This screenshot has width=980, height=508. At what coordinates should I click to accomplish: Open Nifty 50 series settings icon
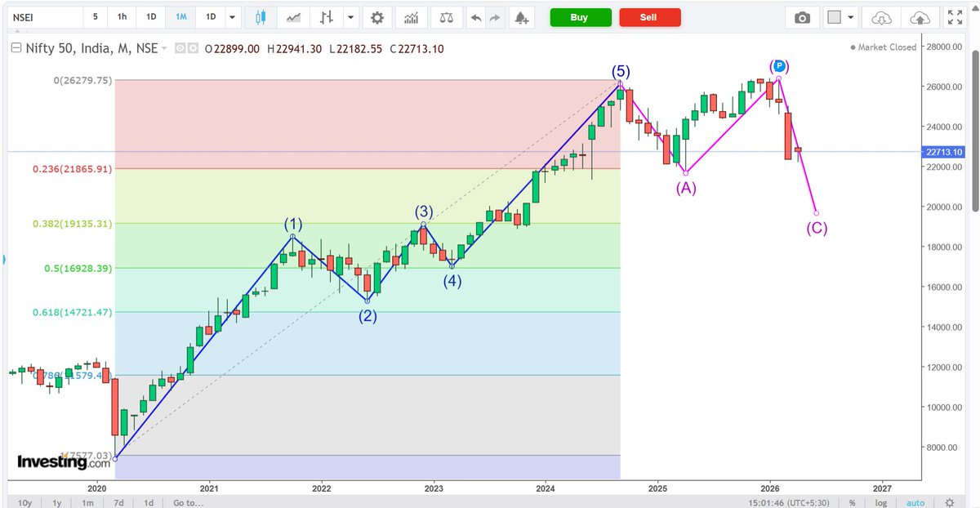click(193, 48)
